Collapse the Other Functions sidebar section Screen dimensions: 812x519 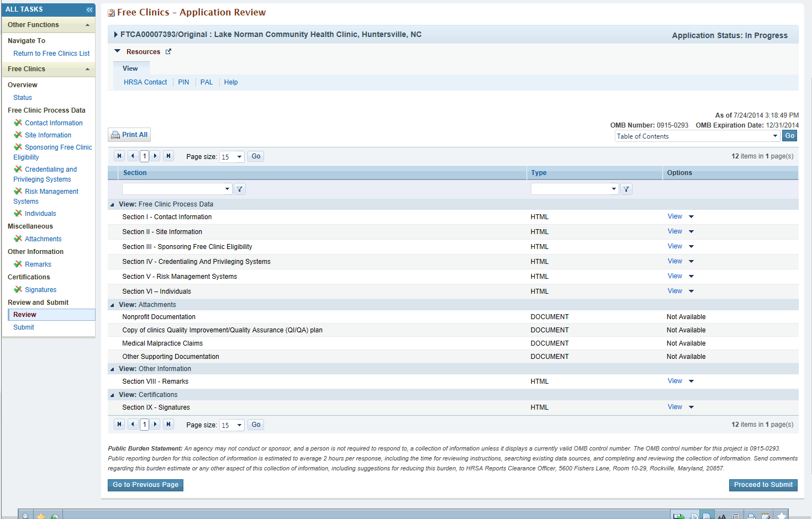(x=87, y=25)
